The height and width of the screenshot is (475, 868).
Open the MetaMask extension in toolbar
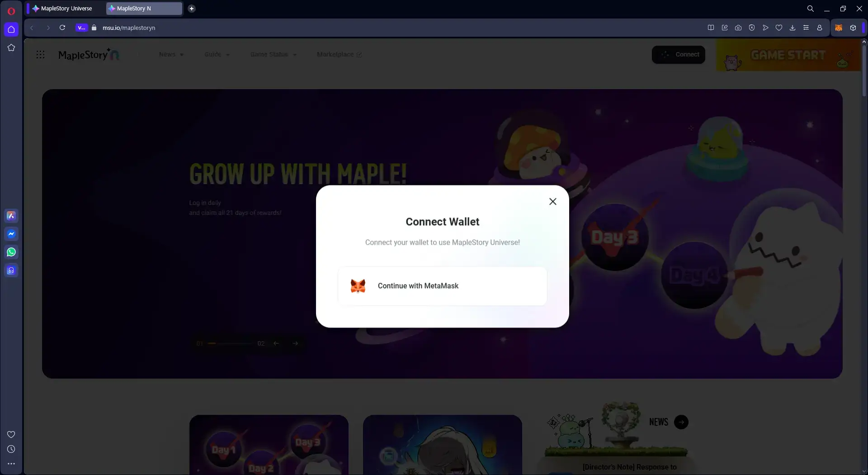coord(839,28)
